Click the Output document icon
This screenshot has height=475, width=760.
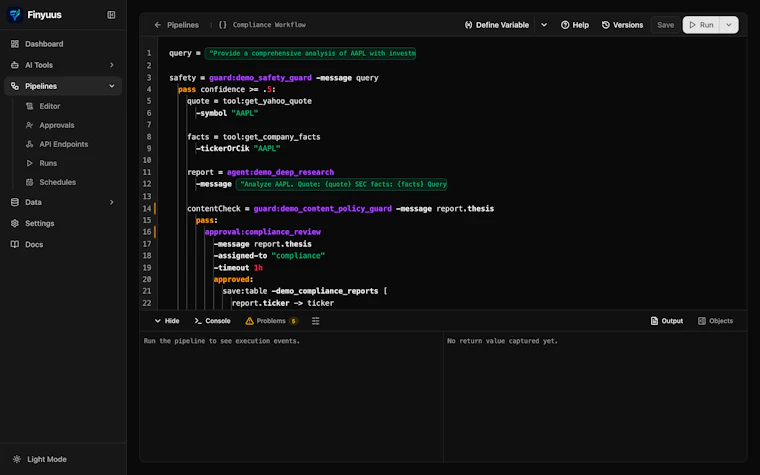[654, 321]
